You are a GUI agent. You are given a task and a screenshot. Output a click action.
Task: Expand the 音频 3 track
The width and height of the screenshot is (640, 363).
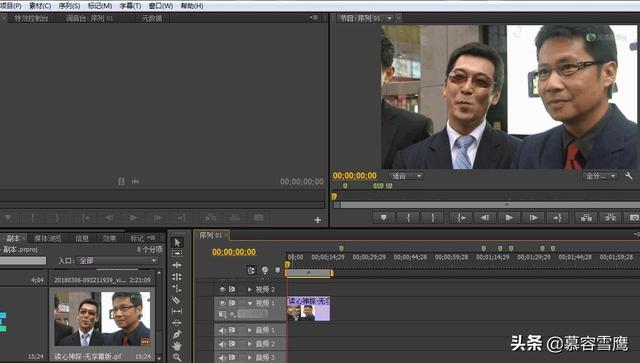click(250, 357)
